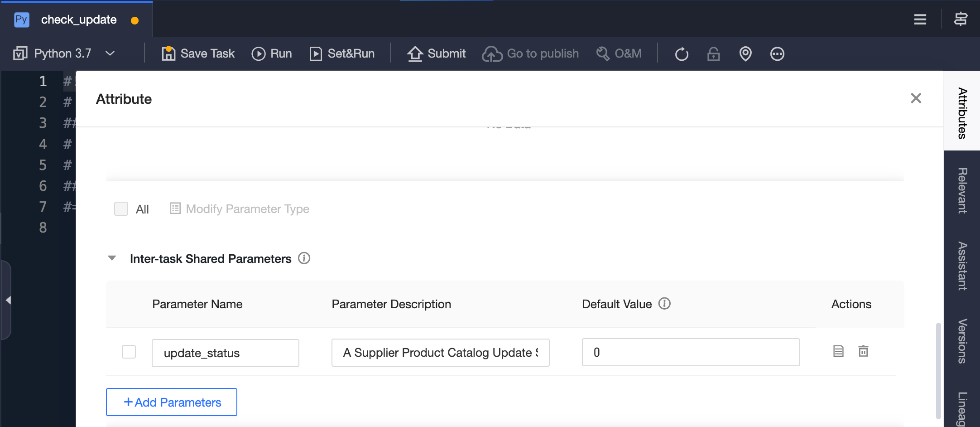Run the task with the Run button
The image size is (980, 427).
point(272,53)
